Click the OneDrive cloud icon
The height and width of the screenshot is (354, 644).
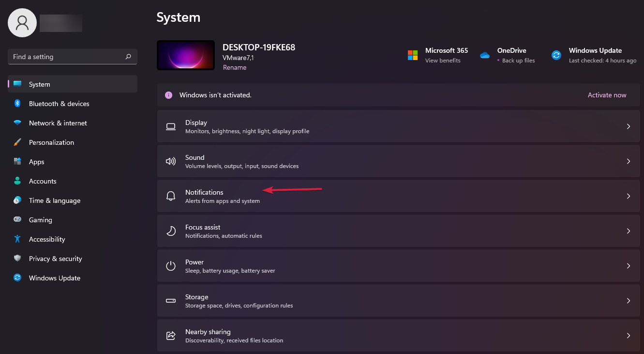point(485,55)
